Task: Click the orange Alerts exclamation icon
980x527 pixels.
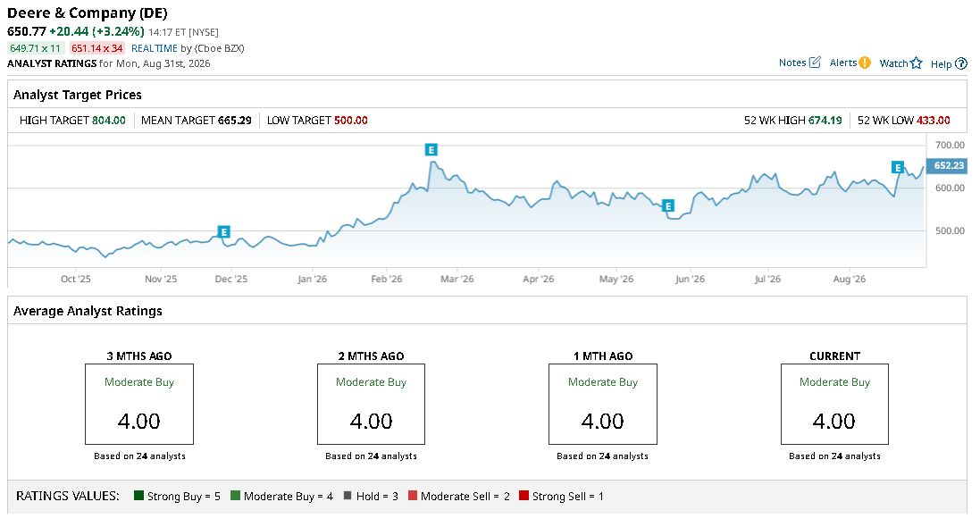Action: coord(865,63)
